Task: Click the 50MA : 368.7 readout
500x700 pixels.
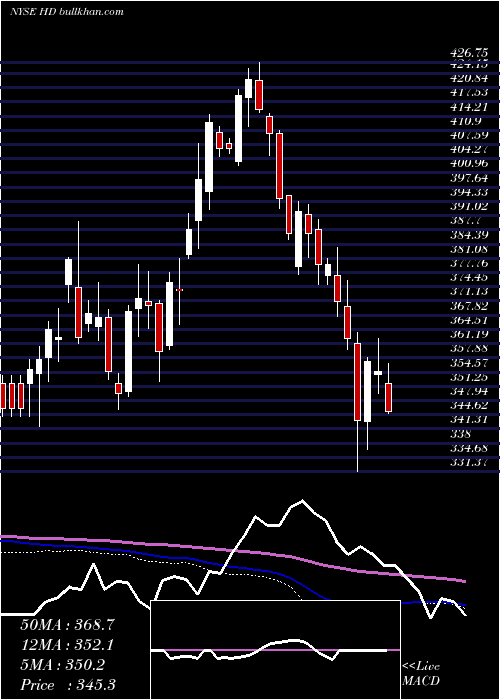Action: (x=68, y=625)
